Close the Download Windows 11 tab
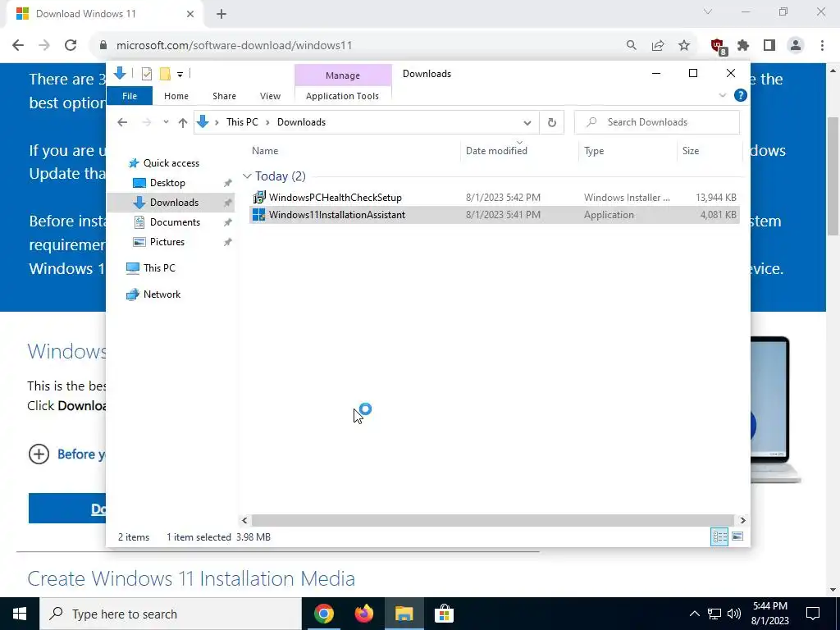 [190, 14]
